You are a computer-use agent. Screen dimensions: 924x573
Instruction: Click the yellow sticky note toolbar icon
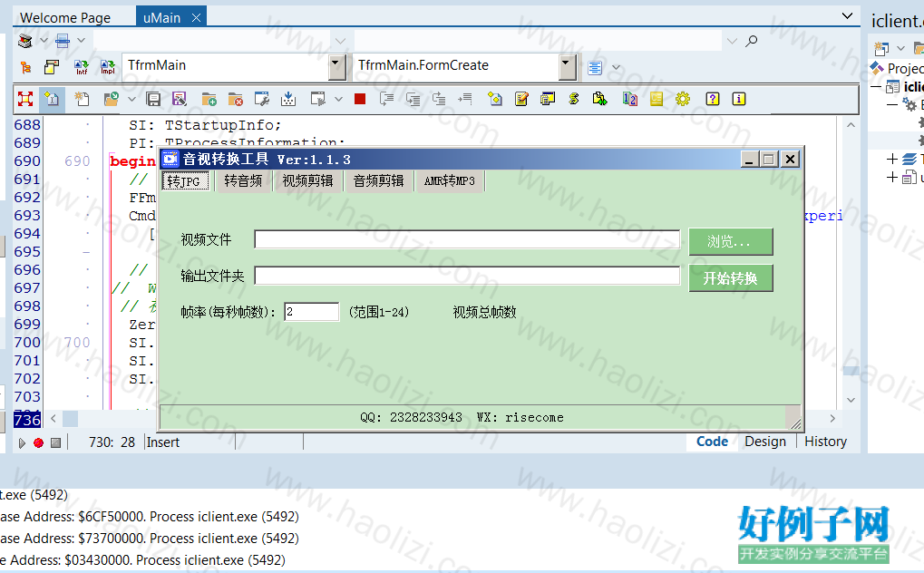(x=657, y=99)
